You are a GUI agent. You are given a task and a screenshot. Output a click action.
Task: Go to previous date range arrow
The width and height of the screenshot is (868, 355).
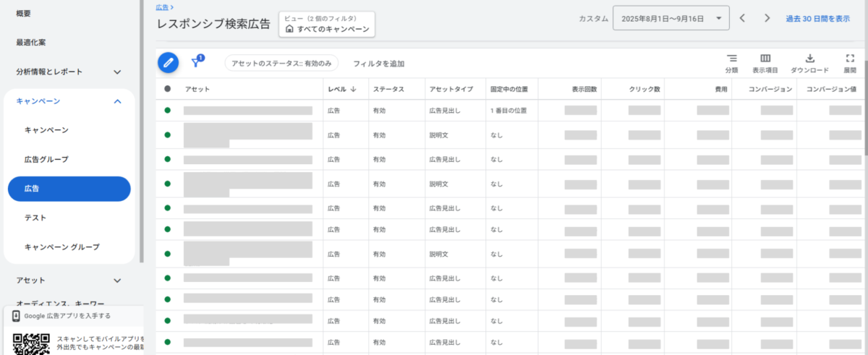click(742, 18)
